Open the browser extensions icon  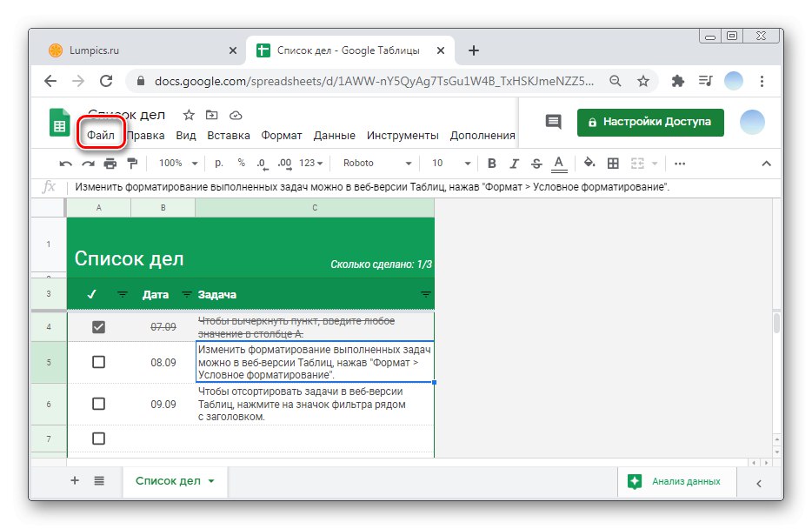(677, 81)
